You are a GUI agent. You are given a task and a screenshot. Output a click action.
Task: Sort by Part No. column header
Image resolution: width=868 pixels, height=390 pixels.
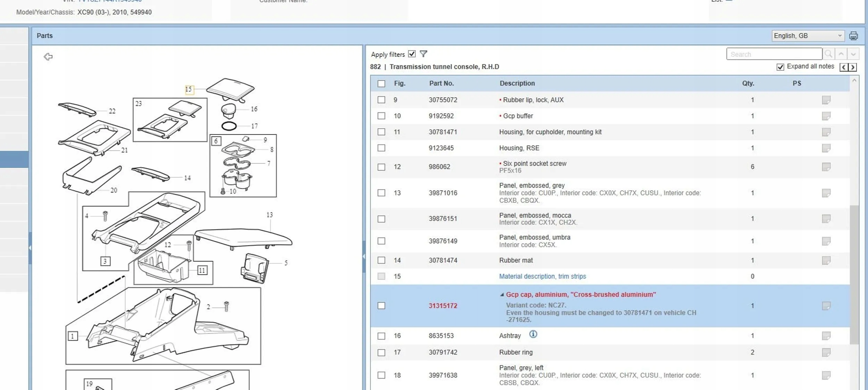coord(441,83)
